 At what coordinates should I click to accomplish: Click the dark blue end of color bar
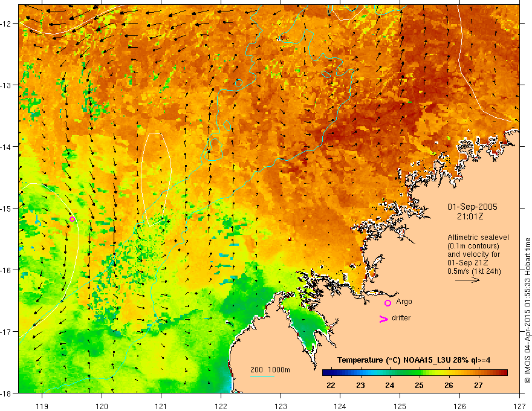pos(326,373)
